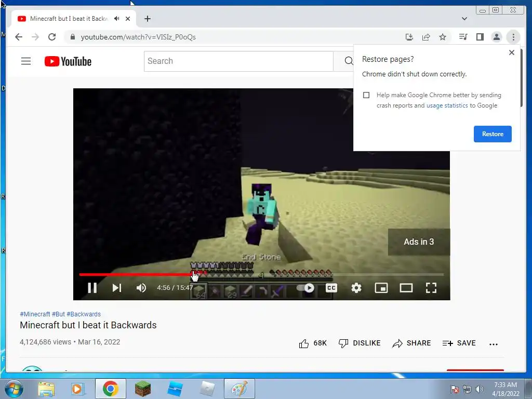532x399 pixels.
Task: Enter full screen mode
Action: pyautogui.click(x=431, y=288)
